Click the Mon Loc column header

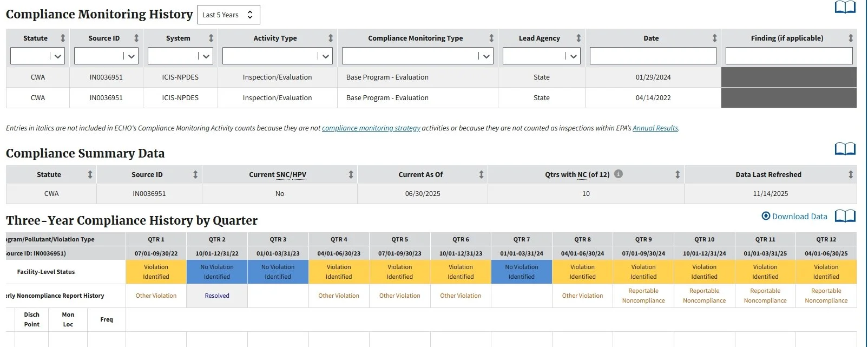(x=68, y=319)
